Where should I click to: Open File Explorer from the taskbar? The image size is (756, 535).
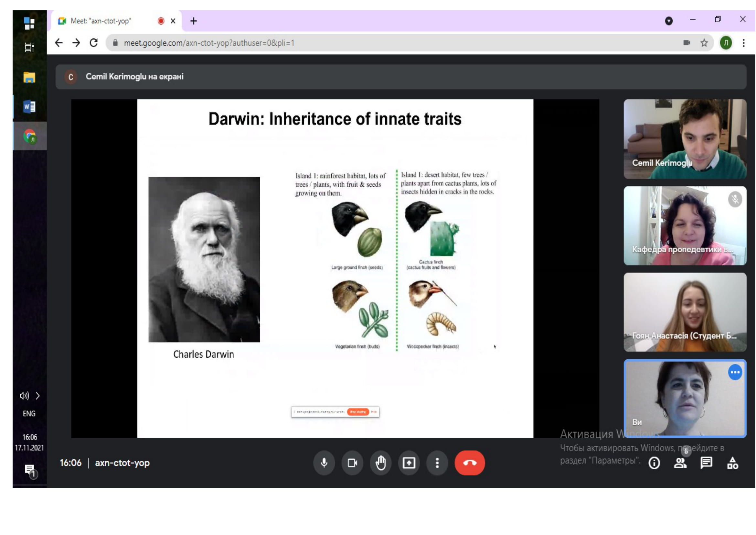[x=29, y=78]
